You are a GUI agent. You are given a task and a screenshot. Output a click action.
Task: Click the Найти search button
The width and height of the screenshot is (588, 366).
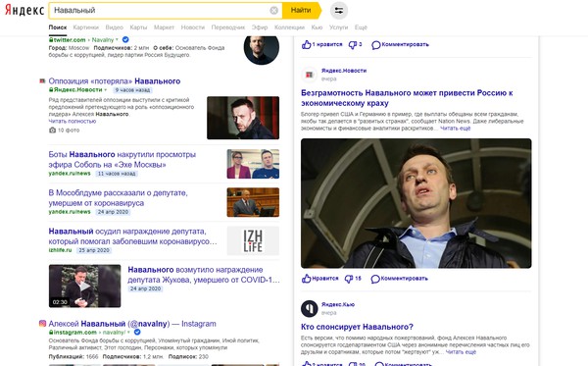(302, 10)
